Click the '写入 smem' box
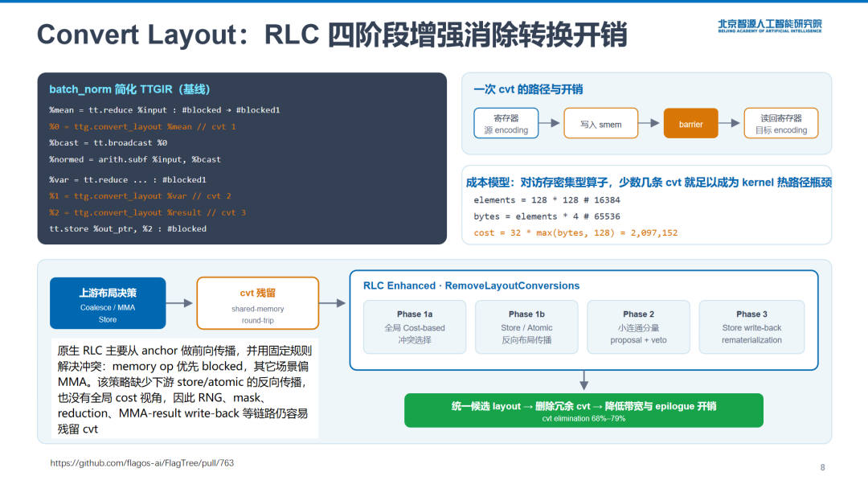The height and width of the screenshot is (501, 868). 600,124
